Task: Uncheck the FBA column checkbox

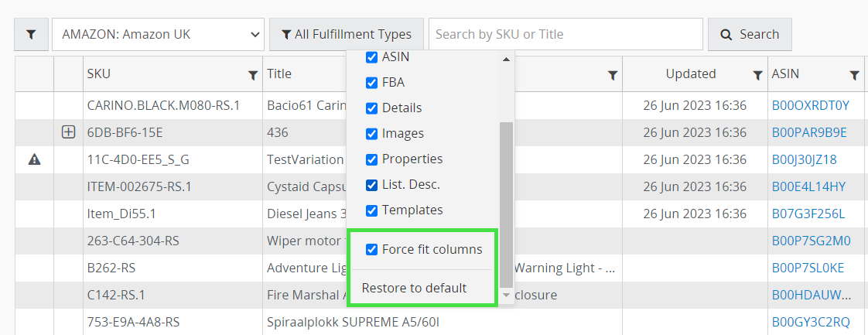Action: click(x=371, y=82)
